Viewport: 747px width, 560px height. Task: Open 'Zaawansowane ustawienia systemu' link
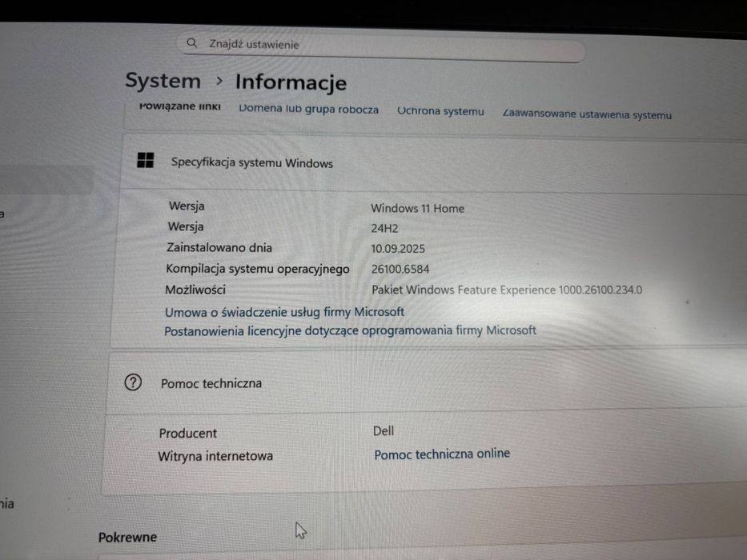click(x=587, y=114)
